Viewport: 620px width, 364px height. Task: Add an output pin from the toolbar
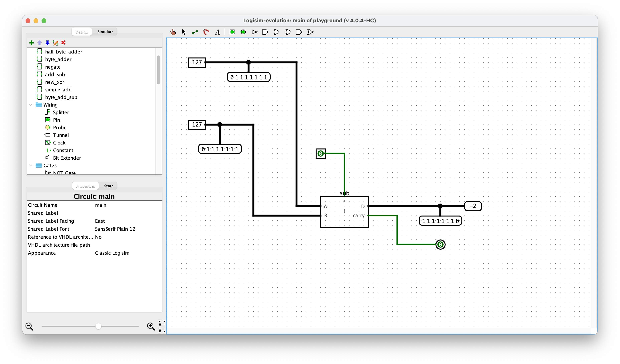[243, 32]
